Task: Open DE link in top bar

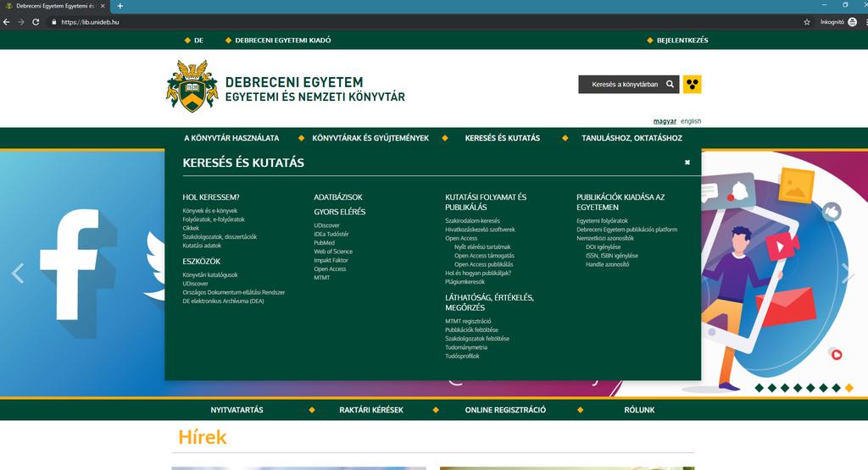Action: (x=198, y=41)
